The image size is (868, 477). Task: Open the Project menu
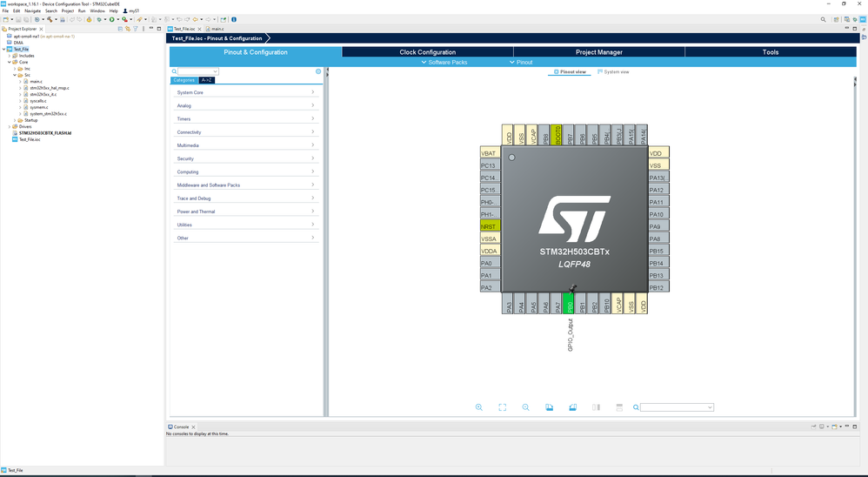(68, 10)
